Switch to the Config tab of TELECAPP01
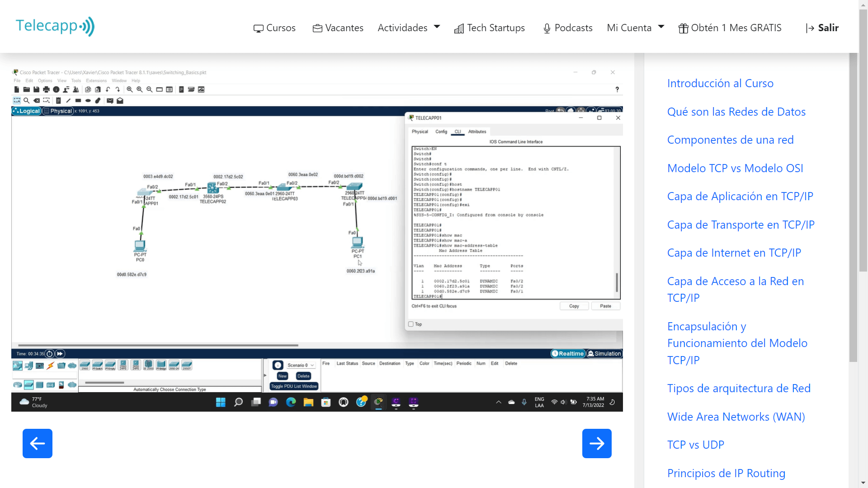Viewport: 868px width, 488px height. pos(441,131)
